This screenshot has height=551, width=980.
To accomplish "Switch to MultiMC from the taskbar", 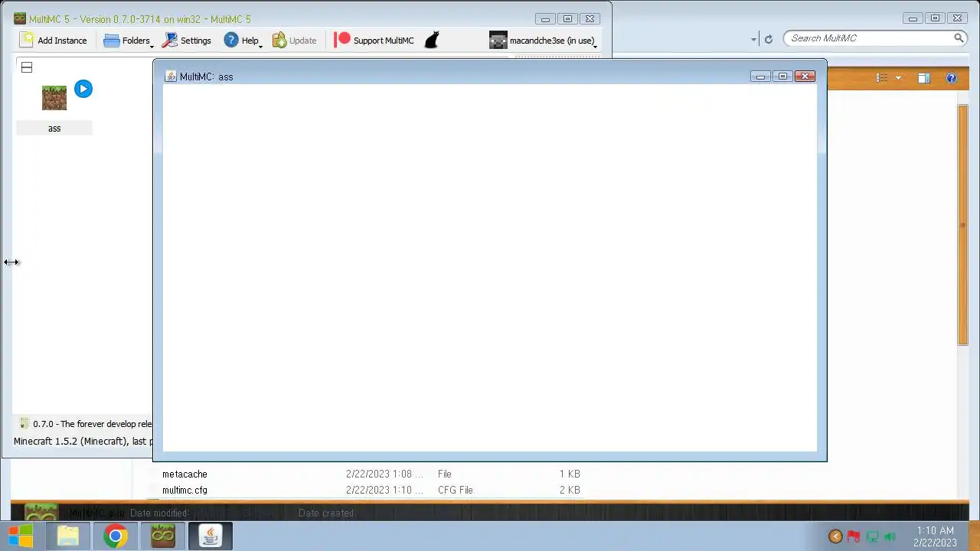I will tap(163, 536).
